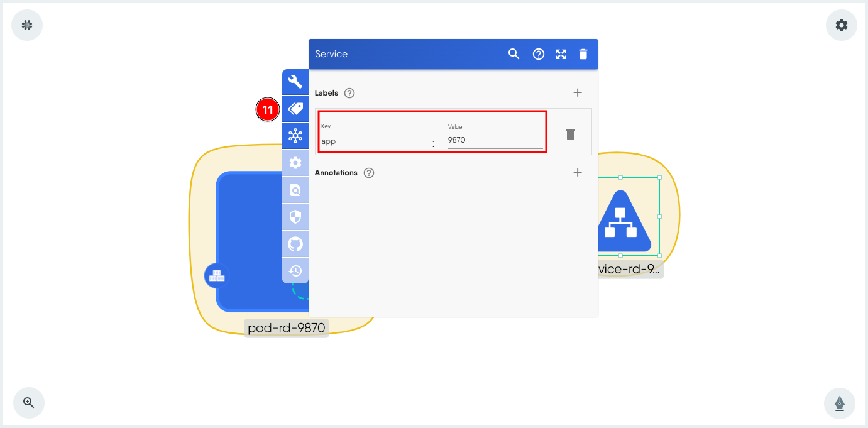Open canvas settings gear at top right
The height and width of the screenshot is (428, 868).
[x=841, y=25]
